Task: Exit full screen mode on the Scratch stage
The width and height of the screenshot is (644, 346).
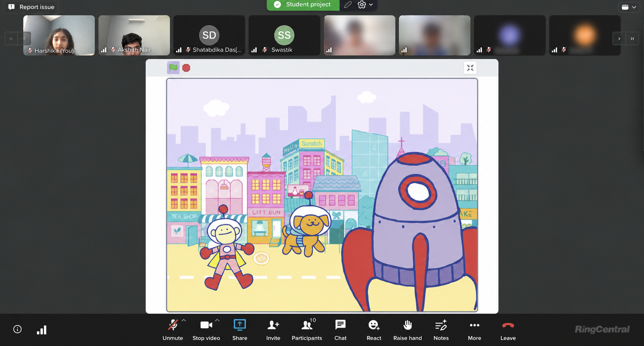Action: 470,68
